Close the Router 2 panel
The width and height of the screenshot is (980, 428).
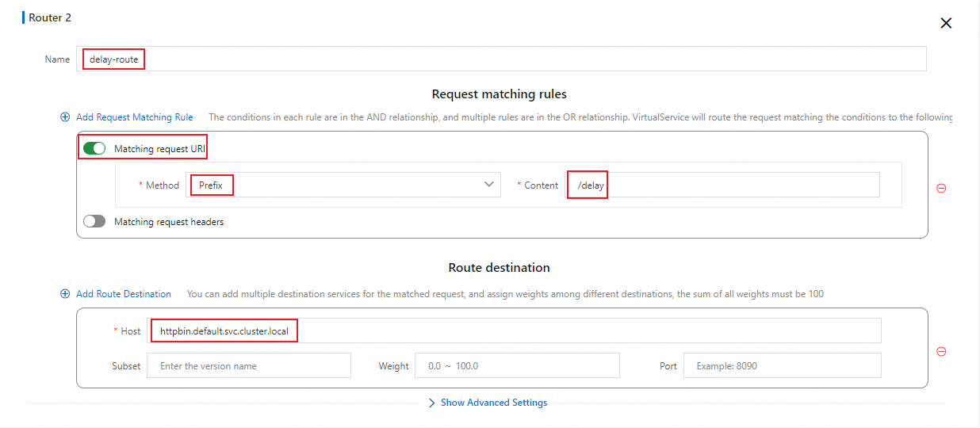(x=945, y=23)
